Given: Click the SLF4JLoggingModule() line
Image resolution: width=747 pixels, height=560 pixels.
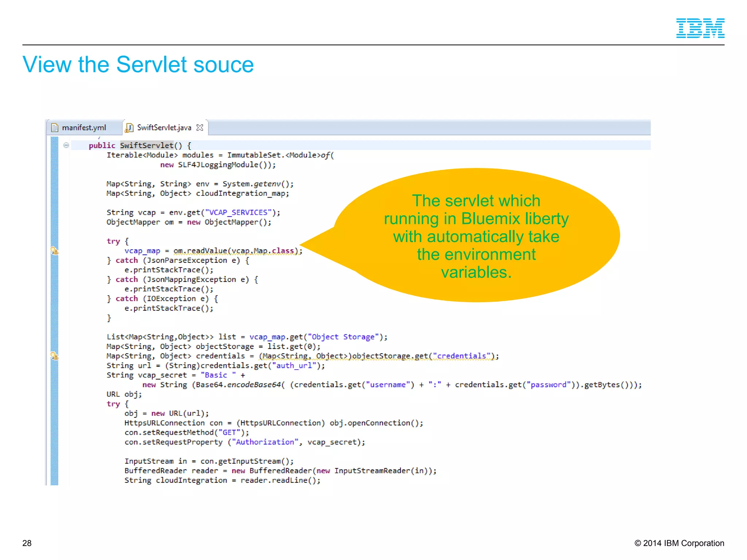Looking at the screenshot, I should point(218,165).
